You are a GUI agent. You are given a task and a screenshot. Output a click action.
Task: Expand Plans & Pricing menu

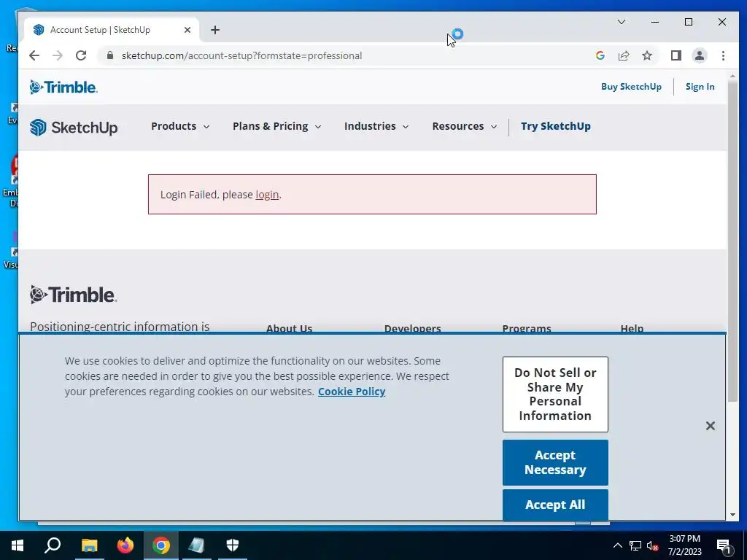click(x=276, y=126)
